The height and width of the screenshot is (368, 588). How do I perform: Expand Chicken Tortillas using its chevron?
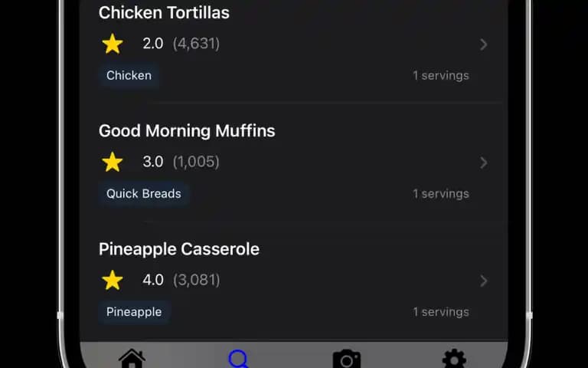(484, 44)
